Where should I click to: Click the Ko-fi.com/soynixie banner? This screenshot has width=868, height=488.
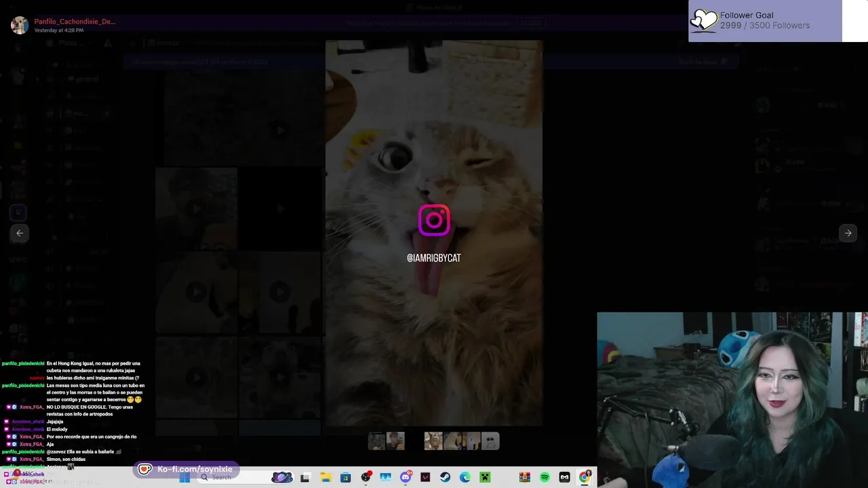point(186,469)
